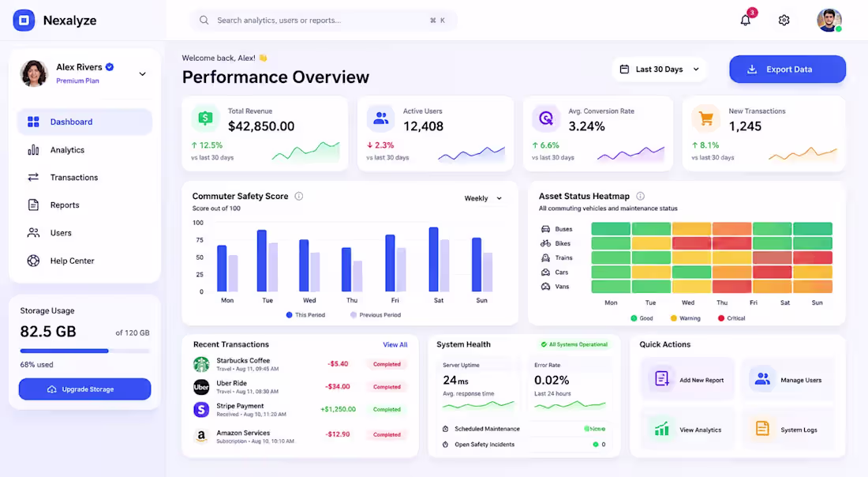
Task: Click the Upgrade Storage button
Action: coord(84,389)
